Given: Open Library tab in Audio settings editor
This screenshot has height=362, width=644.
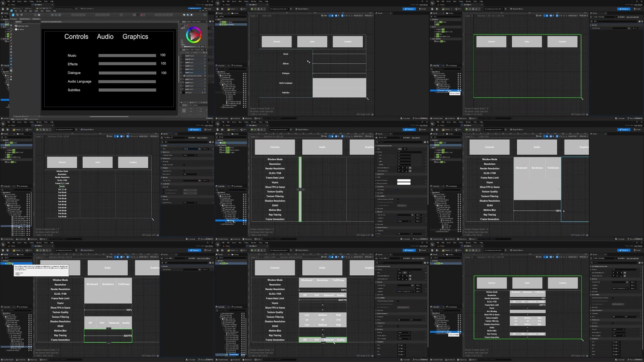Looking at the screenshot, I should [235, 13].
